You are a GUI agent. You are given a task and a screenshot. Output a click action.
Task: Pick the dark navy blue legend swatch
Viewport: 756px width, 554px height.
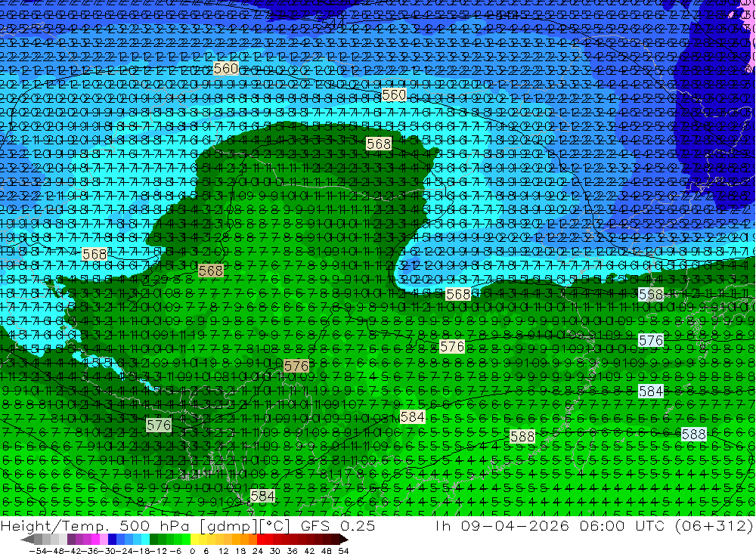tap(113, 540)
